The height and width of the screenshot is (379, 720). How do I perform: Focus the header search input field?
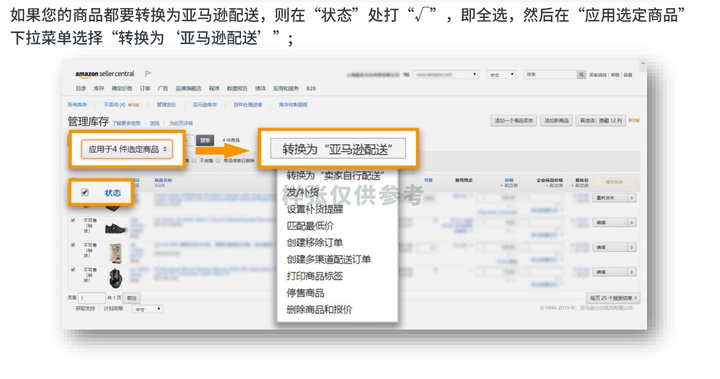click(x=550, y=74)
